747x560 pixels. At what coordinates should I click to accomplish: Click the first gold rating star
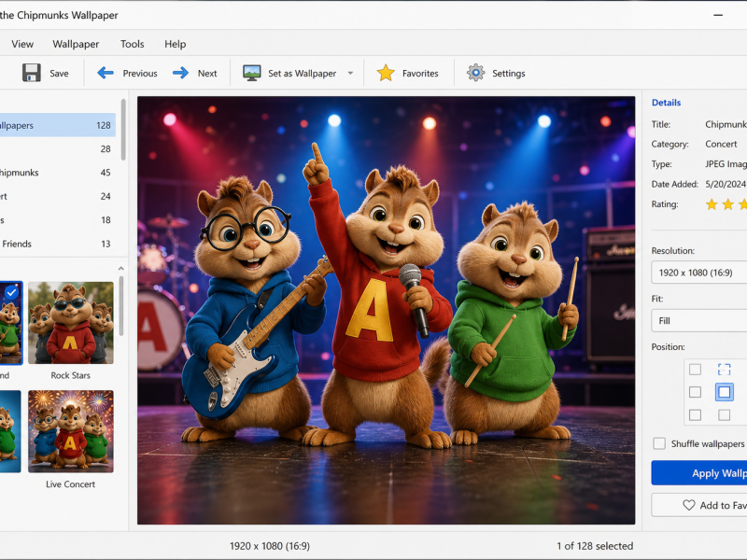pyautogui.click(x=712, y=204)
